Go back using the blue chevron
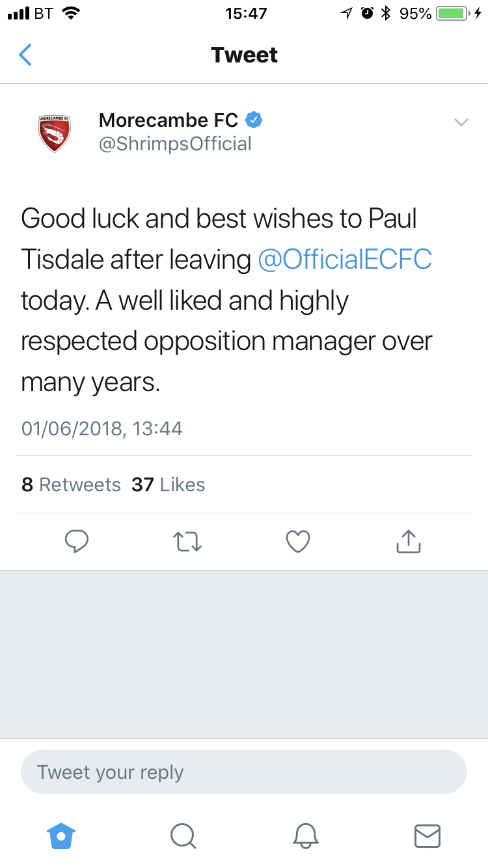The width and height of the screenshot is (488, 868). pyautogui.click(x=25, y=55)
